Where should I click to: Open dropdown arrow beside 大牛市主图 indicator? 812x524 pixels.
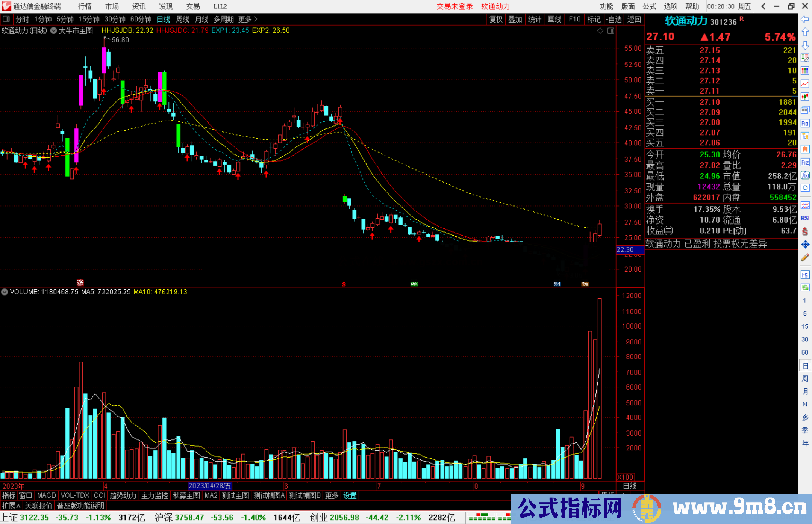(53, 31)
